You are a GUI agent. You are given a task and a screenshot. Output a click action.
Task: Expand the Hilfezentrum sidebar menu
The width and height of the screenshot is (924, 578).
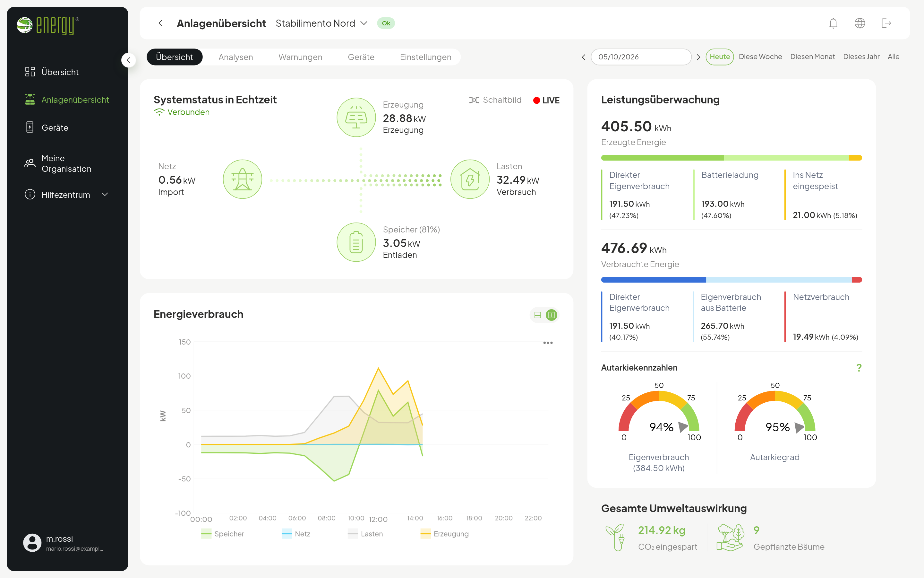(67, 195)
